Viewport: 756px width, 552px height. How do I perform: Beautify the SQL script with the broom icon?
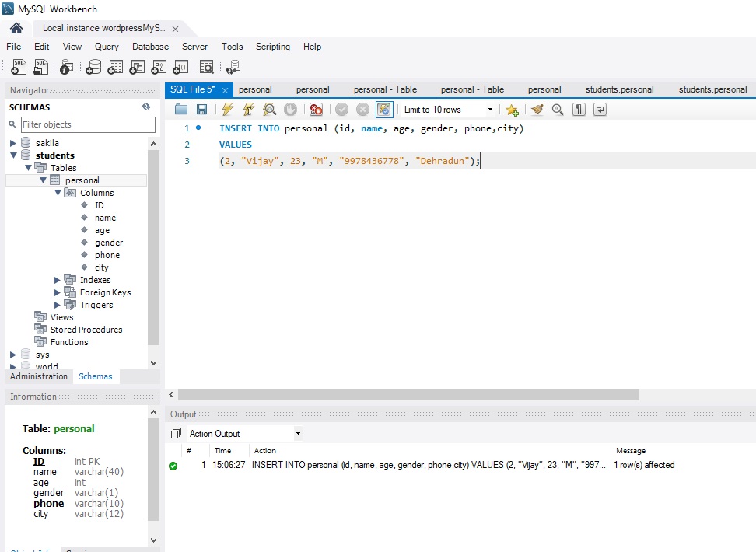(537, 109)
